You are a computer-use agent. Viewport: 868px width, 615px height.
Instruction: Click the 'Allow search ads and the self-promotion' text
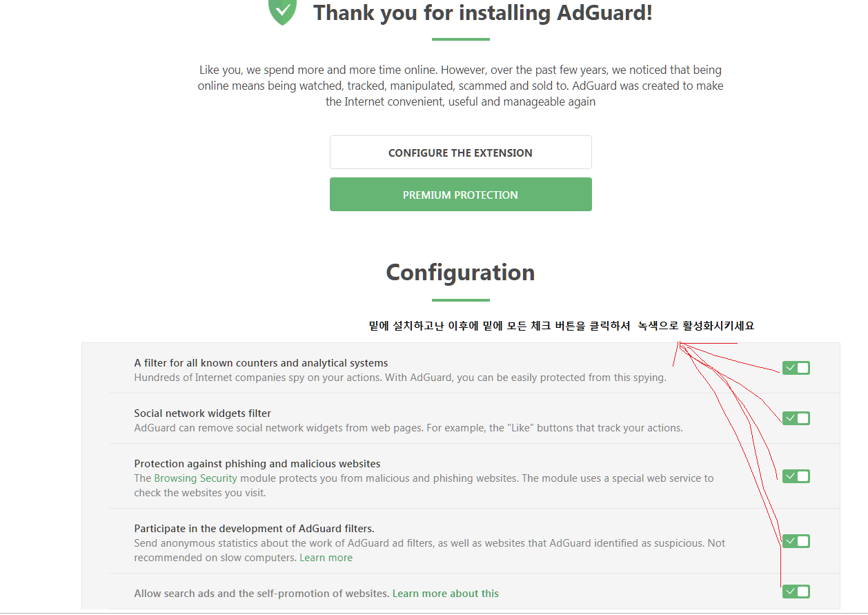click(x=262, y=594)
